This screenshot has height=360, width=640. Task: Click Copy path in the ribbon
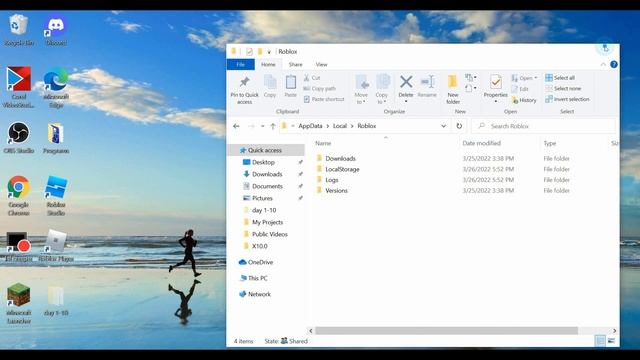pos(320,88)
